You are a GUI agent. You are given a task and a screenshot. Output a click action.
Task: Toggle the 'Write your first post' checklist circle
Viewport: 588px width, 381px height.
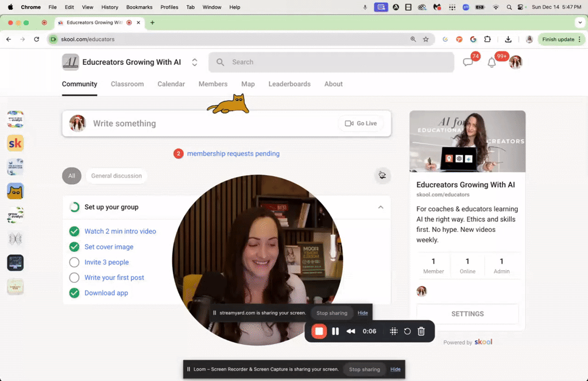74,278
